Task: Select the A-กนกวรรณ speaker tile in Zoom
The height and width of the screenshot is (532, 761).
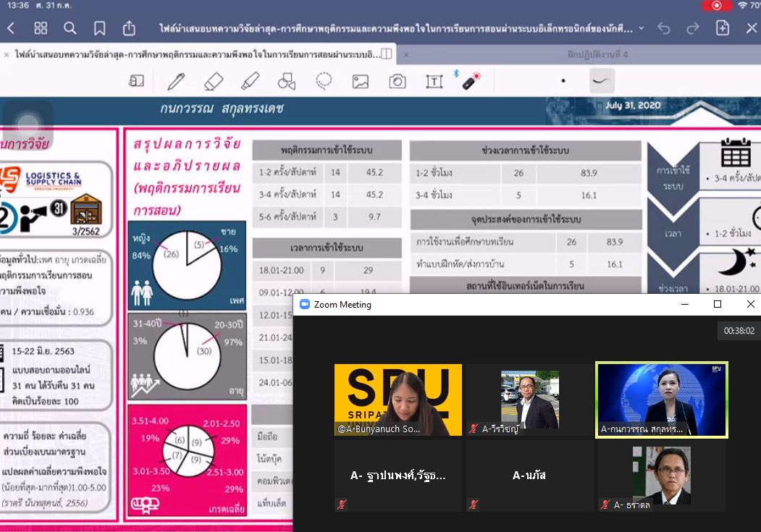Action: [662, 400]
